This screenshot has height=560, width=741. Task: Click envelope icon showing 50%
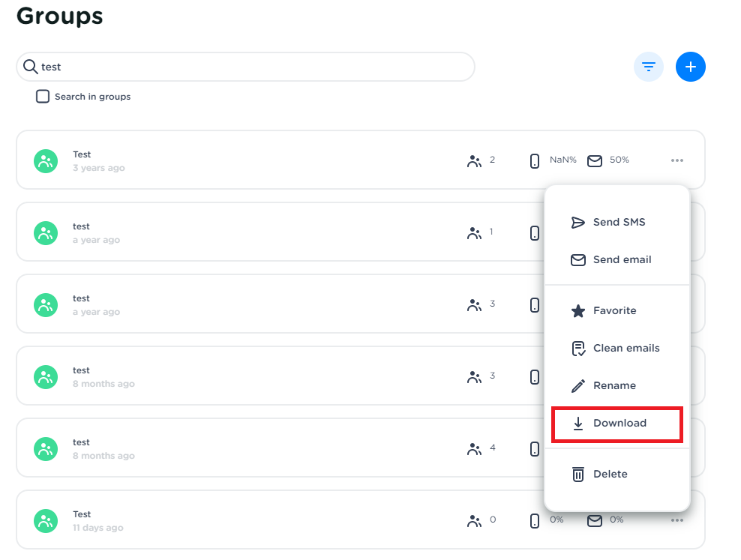point(595,160)
